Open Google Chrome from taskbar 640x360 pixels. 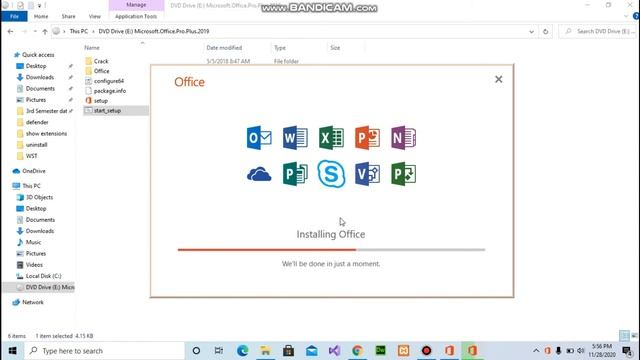[x=358, y=351]
